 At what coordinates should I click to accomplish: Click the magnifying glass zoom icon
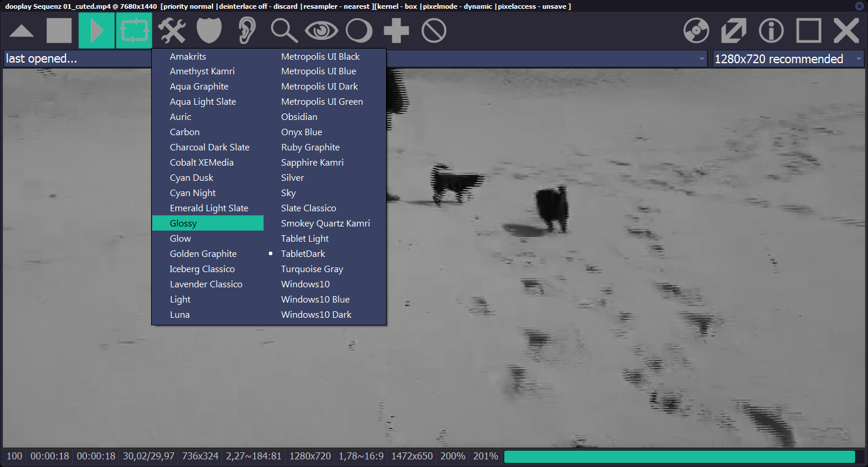[284, 30]
